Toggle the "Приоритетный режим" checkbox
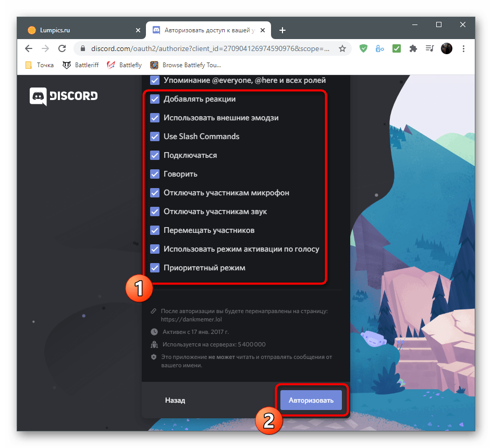The image size is (492, 448). click(x=155, y=268)
